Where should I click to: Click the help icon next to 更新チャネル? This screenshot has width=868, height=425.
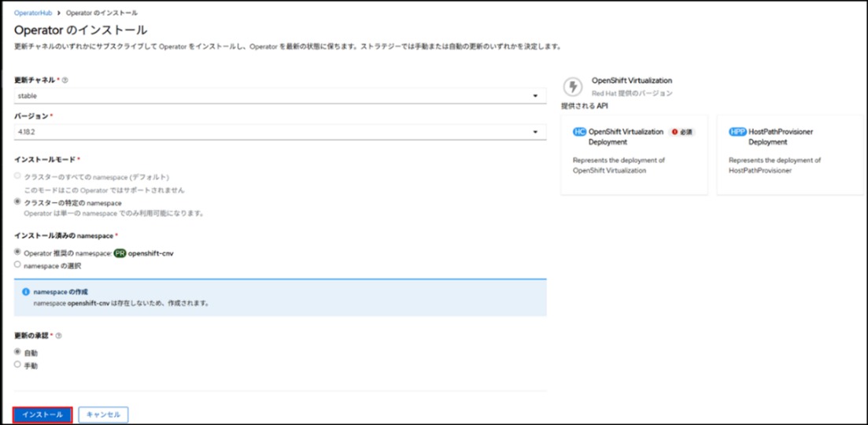pos(65,81)
